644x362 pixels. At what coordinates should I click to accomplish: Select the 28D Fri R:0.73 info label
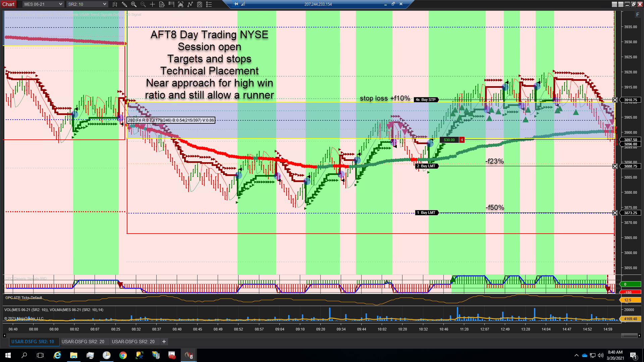[x=171, y=120]
